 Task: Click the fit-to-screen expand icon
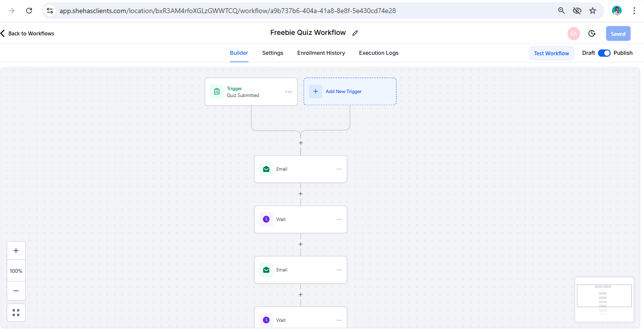(x=16, y=313)
